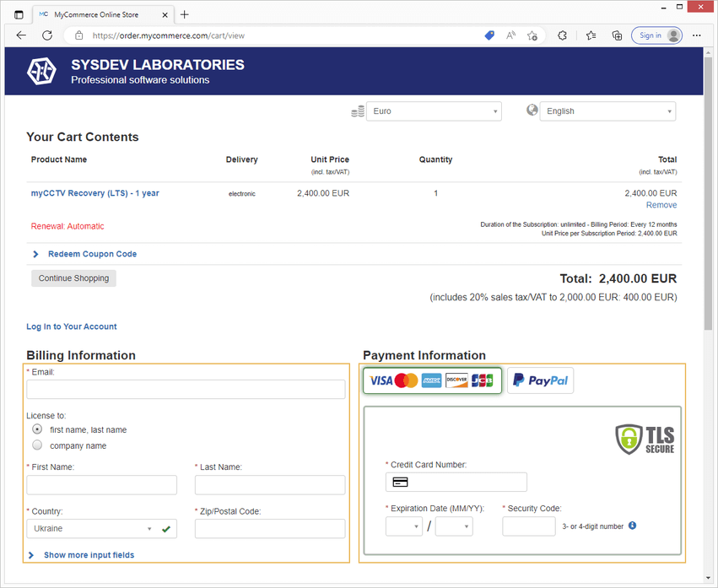Choose the credit cards payment tab
Screen dimensions: 718x588
[x=431, y=380]
